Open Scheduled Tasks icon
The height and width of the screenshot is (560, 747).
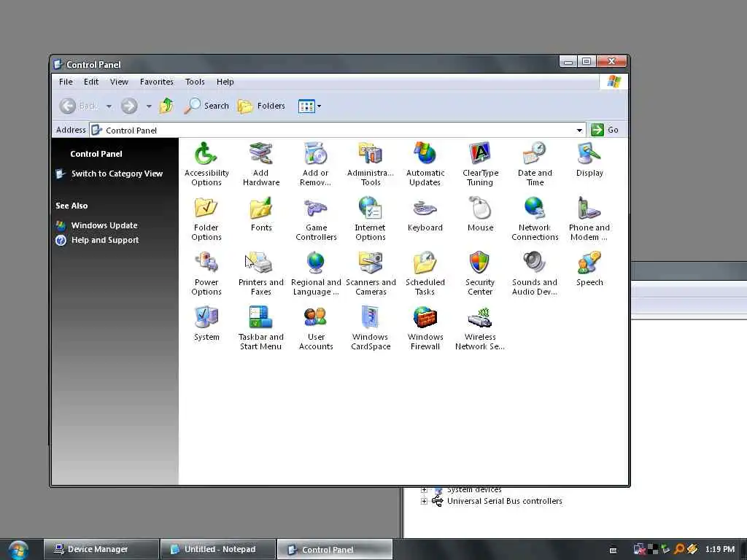tap(425, 274)
